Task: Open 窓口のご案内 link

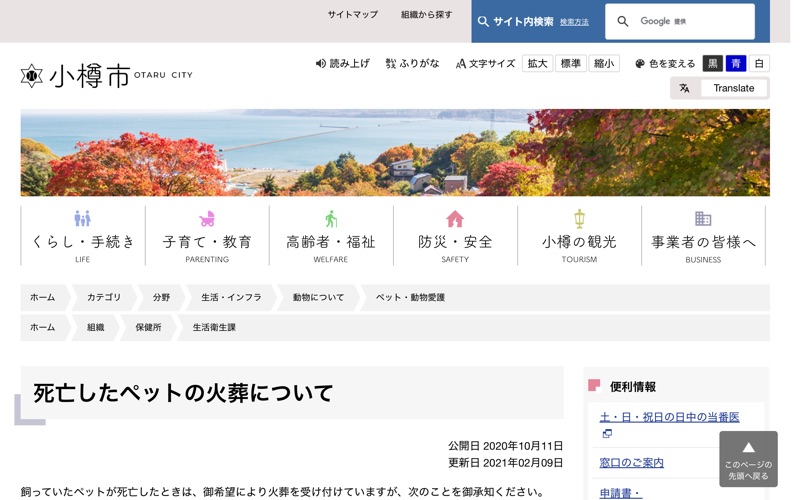Action: 632,463
